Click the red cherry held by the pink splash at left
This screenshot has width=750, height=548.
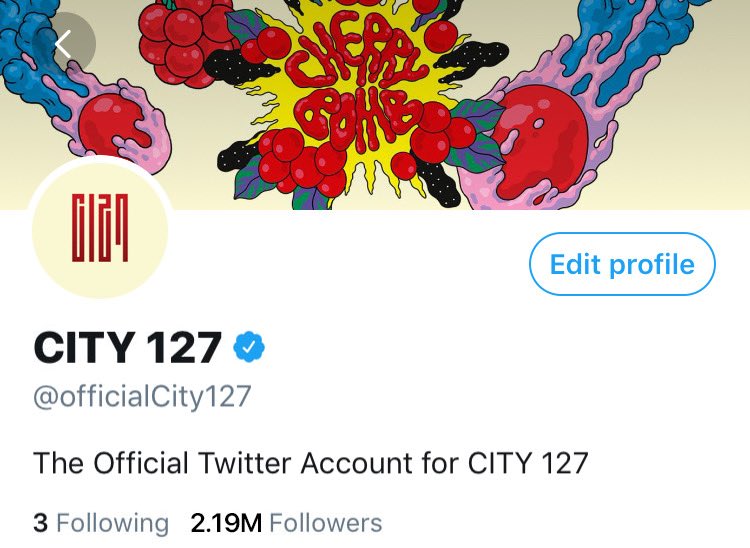(112, 122)
